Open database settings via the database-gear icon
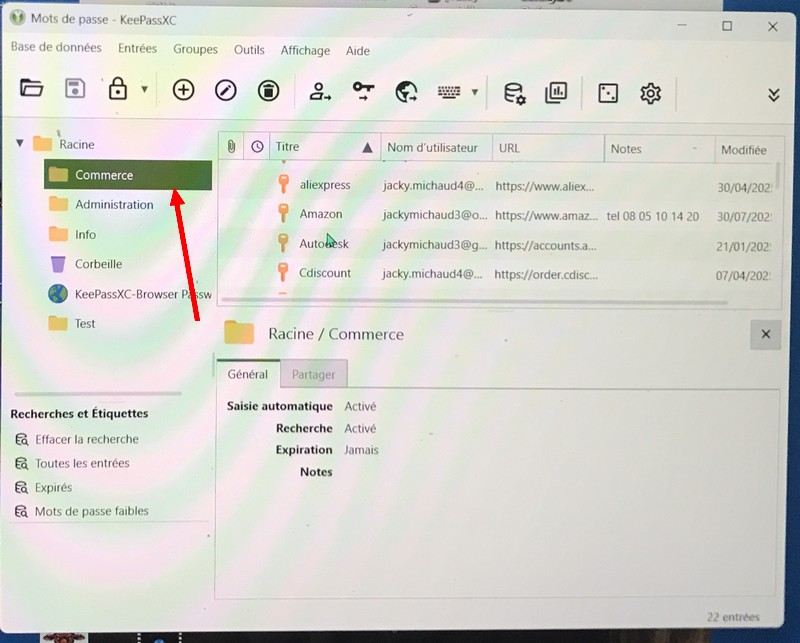The height and width of the screenshot is (643, 800). (x=514, y=93)
